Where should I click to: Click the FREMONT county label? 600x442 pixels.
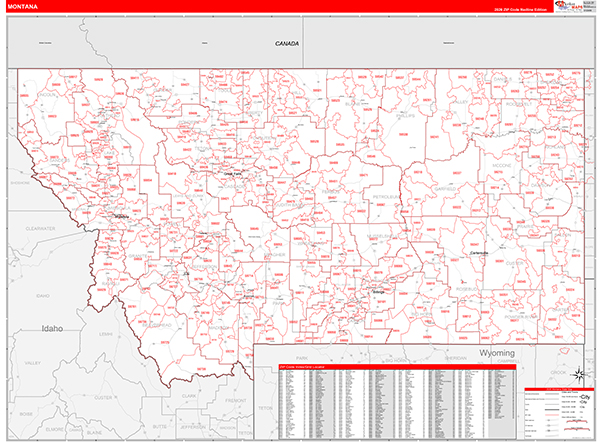[236, 401]
